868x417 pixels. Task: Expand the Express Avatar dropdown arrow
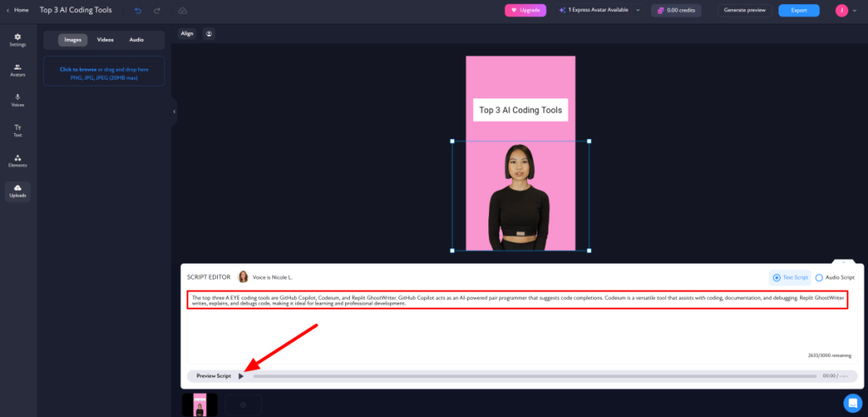pyautogui.click(x=637, y=10)
